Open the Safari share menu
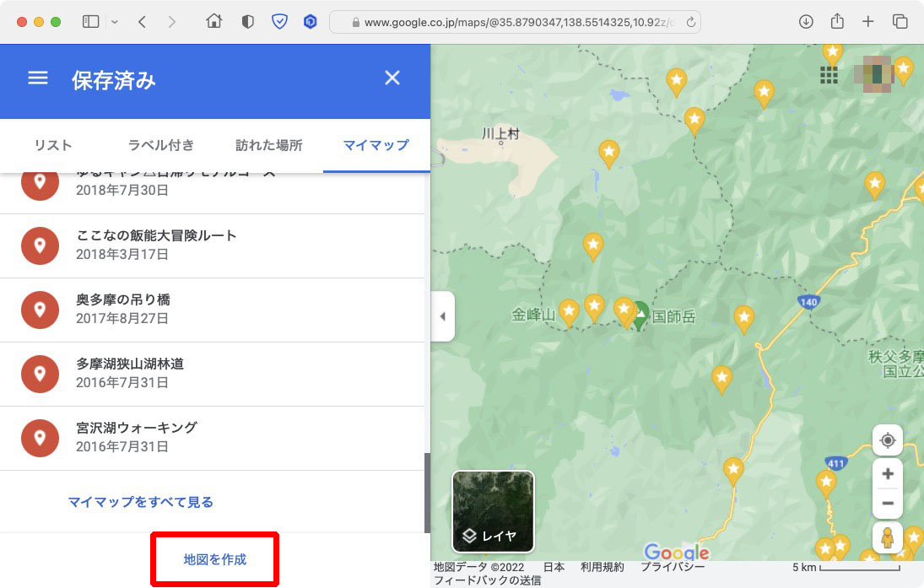924x588 pixels. click(x=836, y=21)
